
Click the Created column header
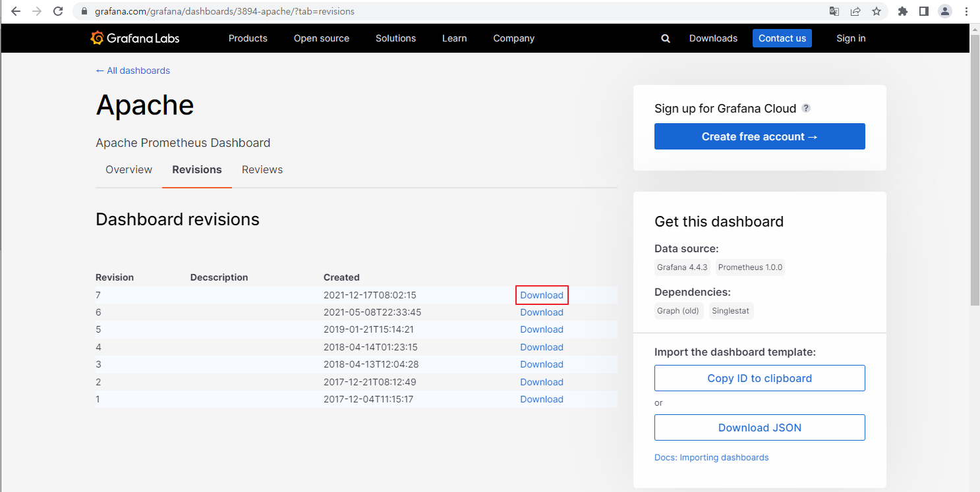341,277
